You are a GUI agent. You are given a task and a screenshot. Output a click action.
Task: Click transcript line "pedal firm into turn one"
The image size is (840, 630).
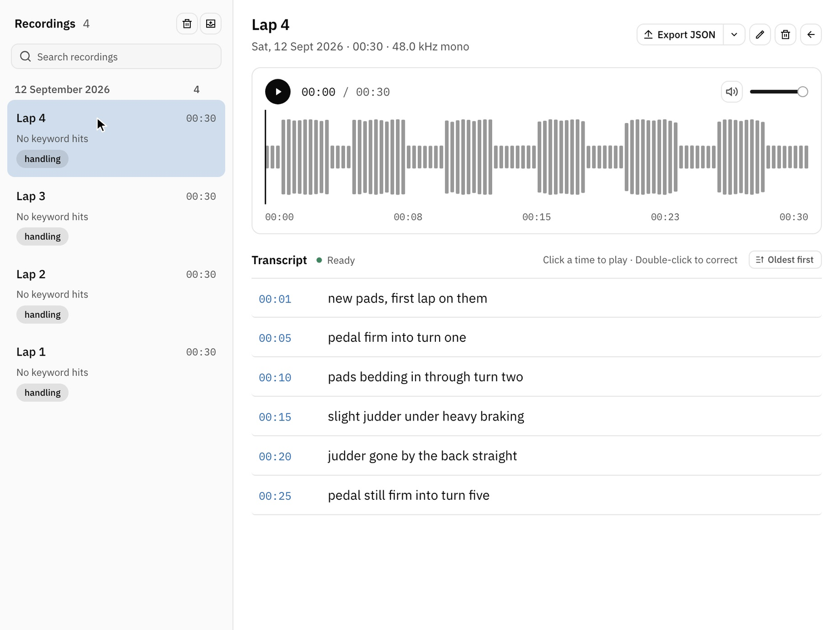[x=397, y=337]
